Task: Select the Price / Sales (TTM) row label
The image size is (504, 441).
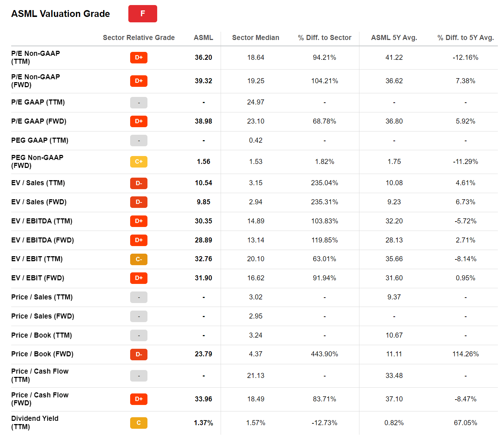Action: [42, 297]
